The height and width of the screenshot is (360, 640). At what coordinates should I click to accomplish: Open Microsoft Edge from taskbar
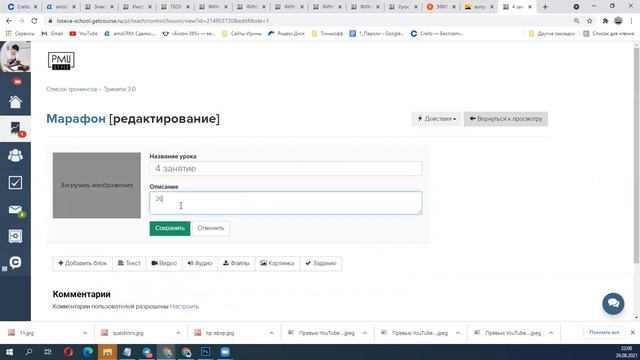pos(88,352)
